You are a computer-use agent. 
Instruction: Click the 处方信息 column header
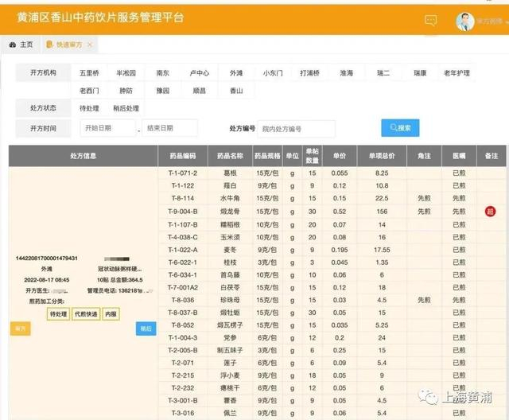83,156
